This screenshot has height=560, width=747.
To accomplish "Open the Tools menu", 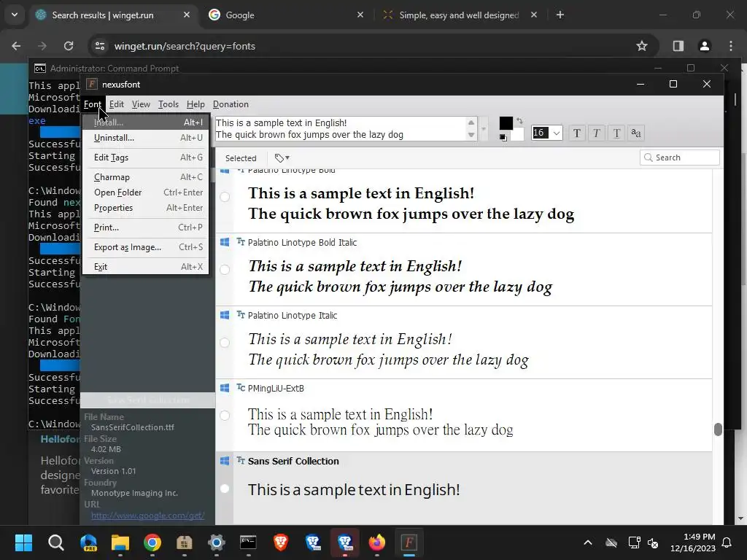I will coord(169,104).
